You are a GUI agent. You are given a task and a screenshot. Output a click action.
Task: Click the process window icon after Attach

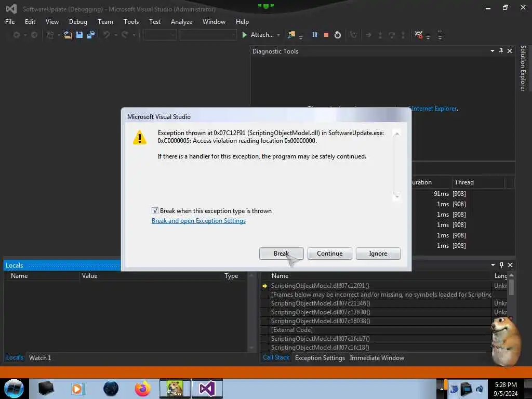[x=291, y=35]
